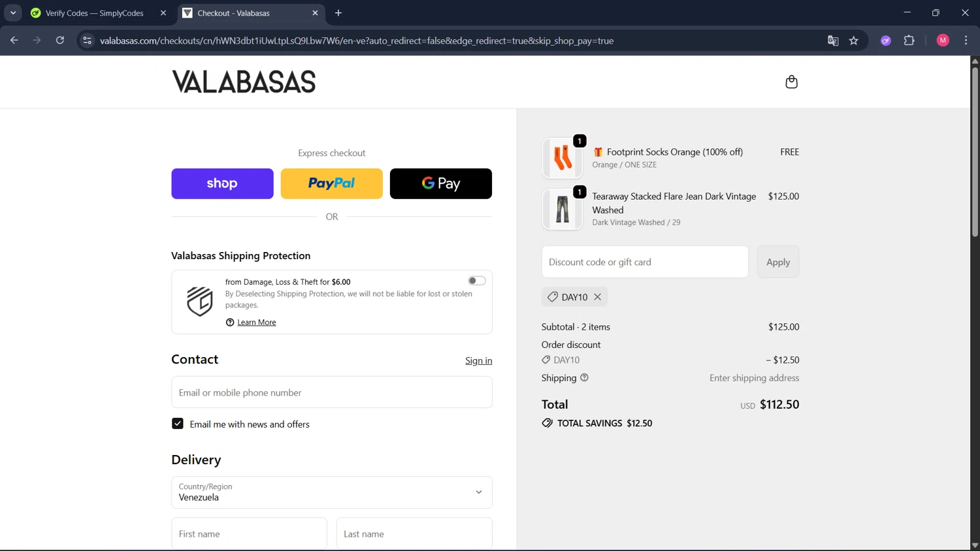Focus the Email or mobile phone number field
980x551 pixels.
pyautogui.click(x=332, y=392)
